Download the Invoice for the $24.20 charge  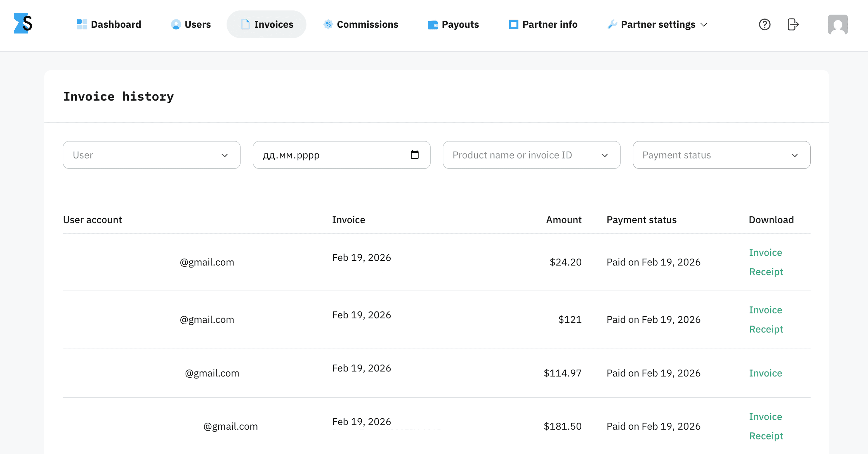(x=766, y=252)
